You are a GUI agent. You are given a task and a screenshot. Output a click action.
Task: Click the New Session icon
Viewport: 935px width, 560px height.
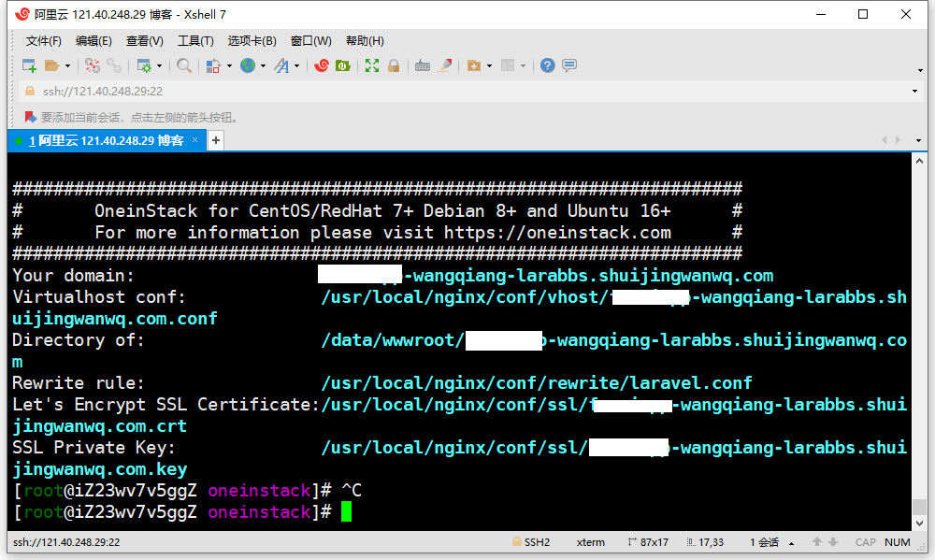pos(28,65)
